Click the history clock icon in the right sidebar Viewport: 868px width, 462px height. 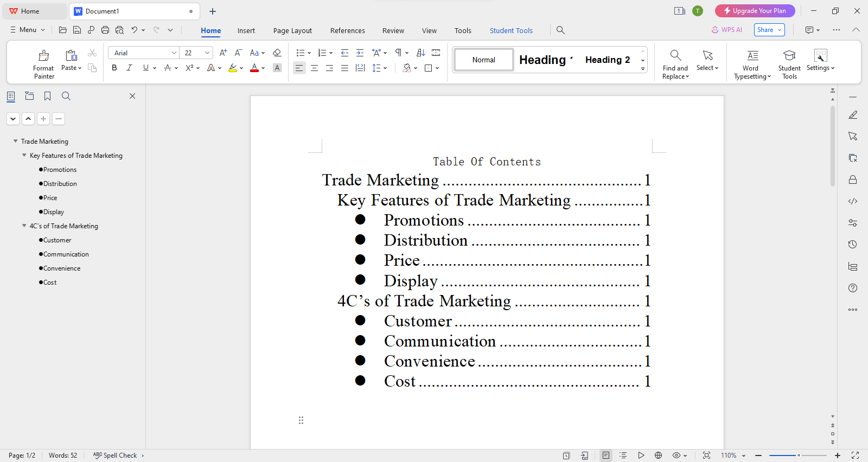pos(853,245)
